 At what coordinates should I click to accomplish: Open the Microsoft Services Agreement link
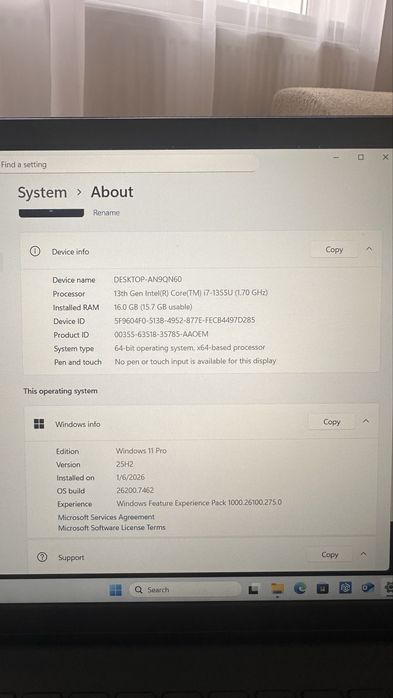point(106,517)
